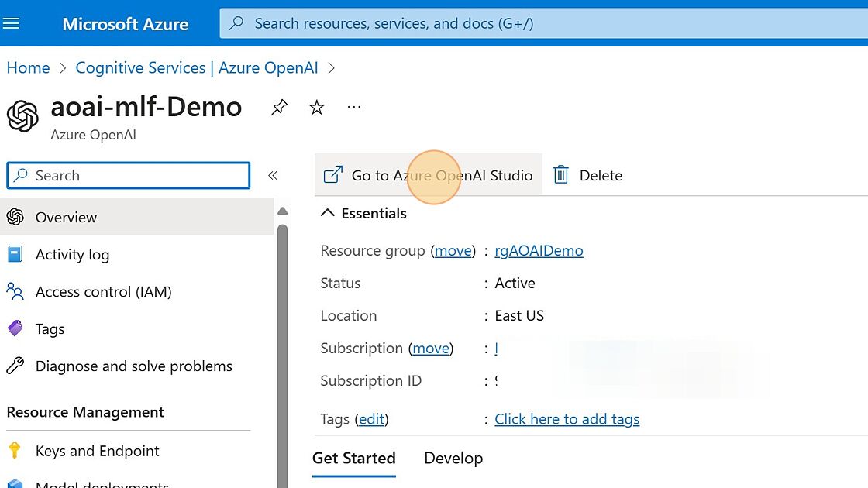
Task: Go to Azure OpenAI Studio
Action: (429, 175)
